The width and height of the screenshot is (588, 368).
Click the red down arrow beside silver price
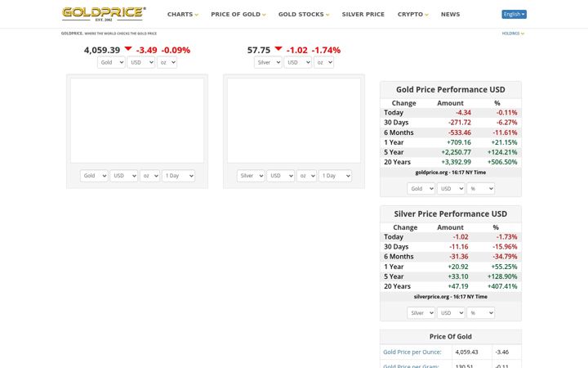(278, 48)
